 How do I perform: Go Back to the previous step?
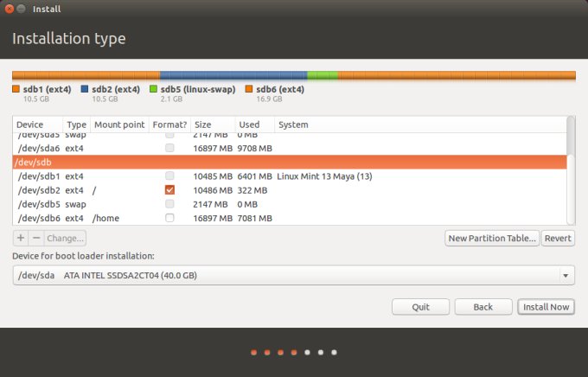click(x=483, y=307)
